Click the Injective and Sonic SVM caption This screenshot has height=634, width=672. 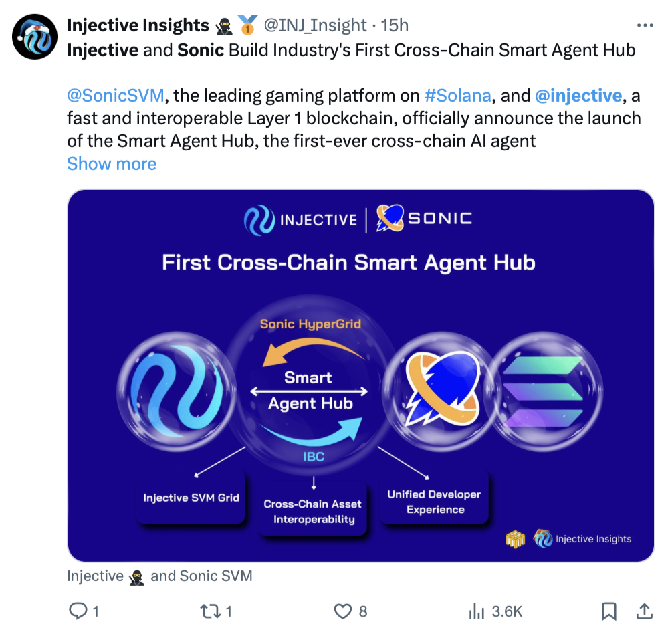point(160,576)
